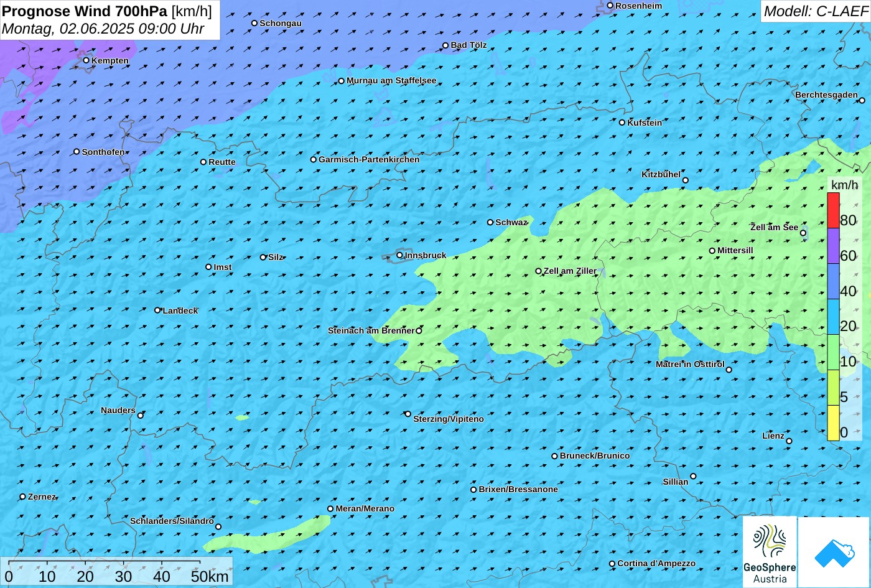Select the Cortina d'Ampezzo marker dot
The width and height of the screenshot is (871, 588).
612,564
